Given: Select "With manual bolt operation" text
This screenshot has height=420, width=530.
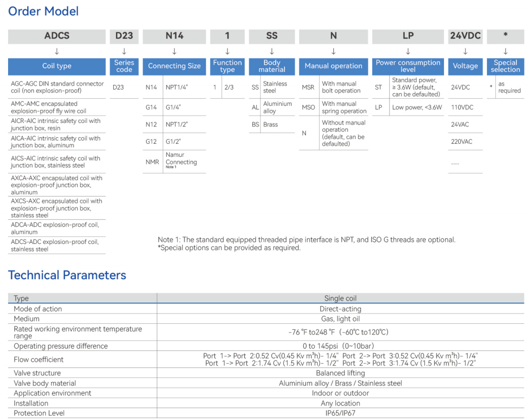Looking at the screenshot, I should tap(341, 87).
